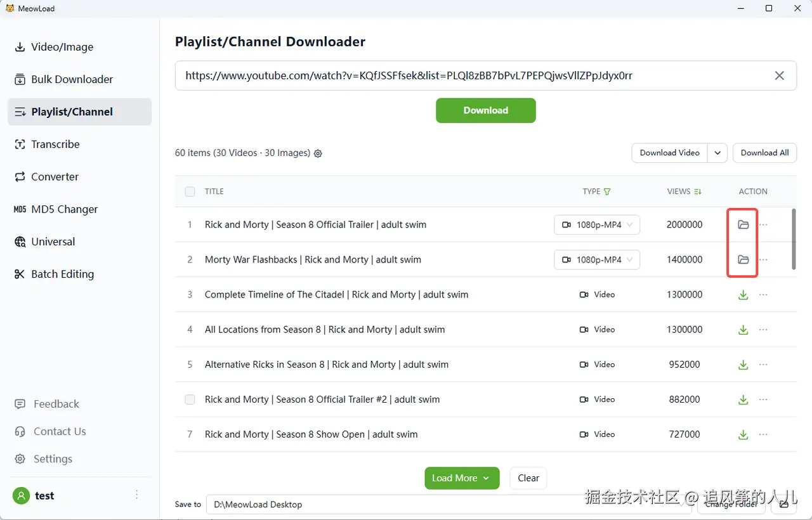The height and width of the screenshot is (520, 812).
Task: Open user menu dots next to test
Action: [x=137, y=495]
